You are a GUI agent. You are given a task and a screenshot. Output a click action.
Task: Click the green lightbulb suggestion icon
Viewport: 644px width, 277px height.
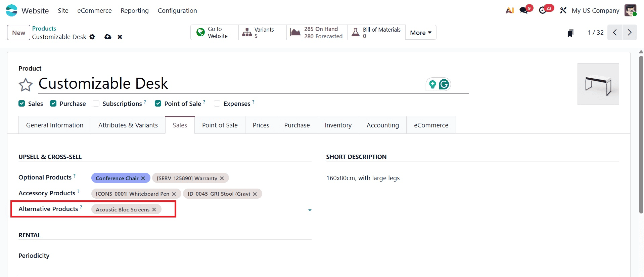(x=432, y=84)
